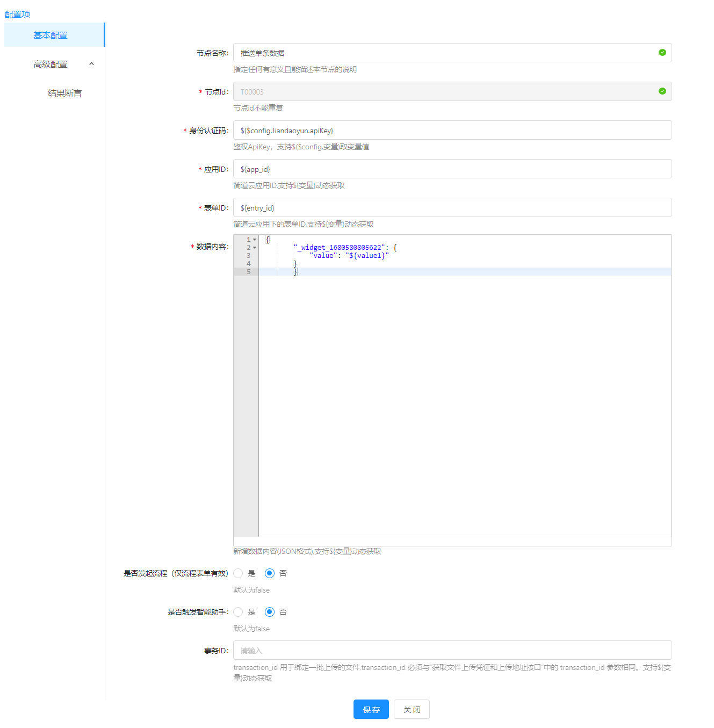Click the 节点id不能重复 hint text
The width and height of the screenshot is (714, 728).
258,108
